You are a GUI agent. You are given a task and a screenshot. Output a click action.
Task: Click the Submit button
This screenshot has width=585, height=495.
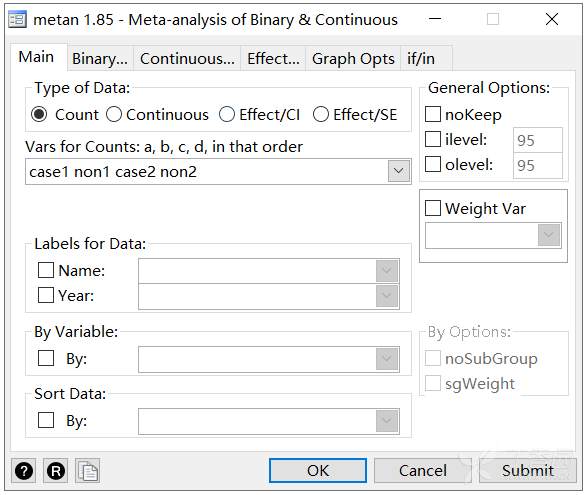click(528, 470)
